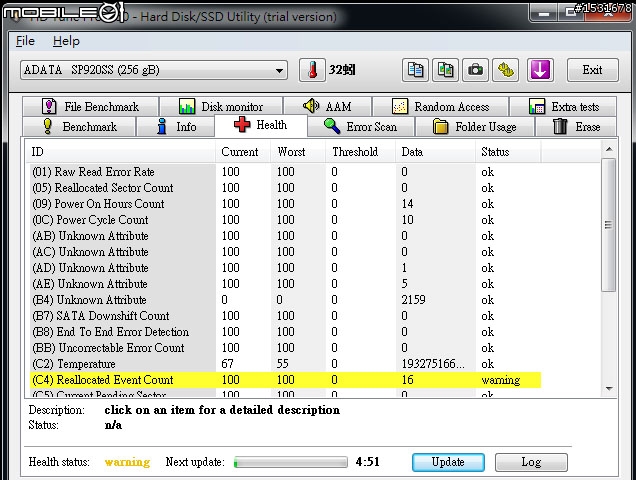Select the (AD) Unknown Attribute row
This screenshot has height=480, width=636.
[x=285, y=268]
